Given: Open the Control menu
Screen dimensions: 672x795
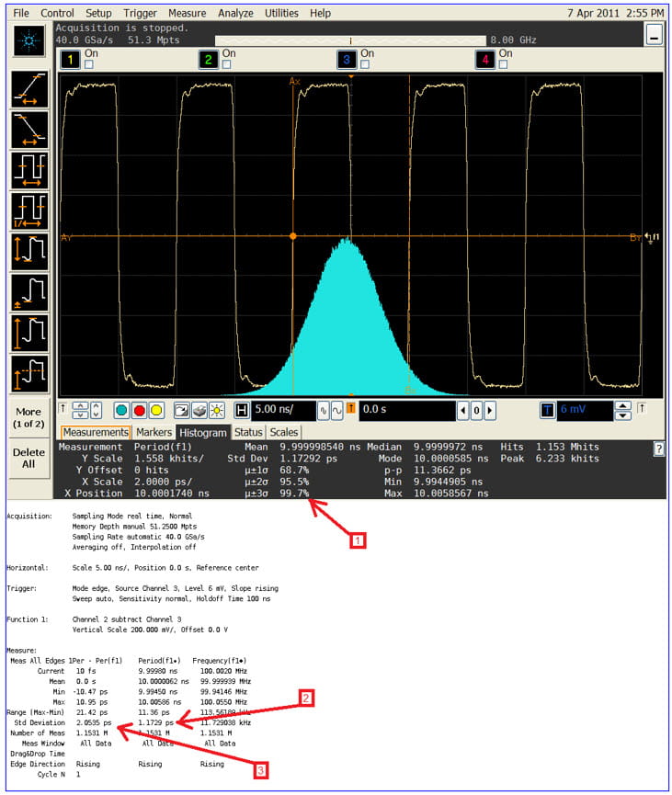Looking at the screenshot, I should coord(57,13).
